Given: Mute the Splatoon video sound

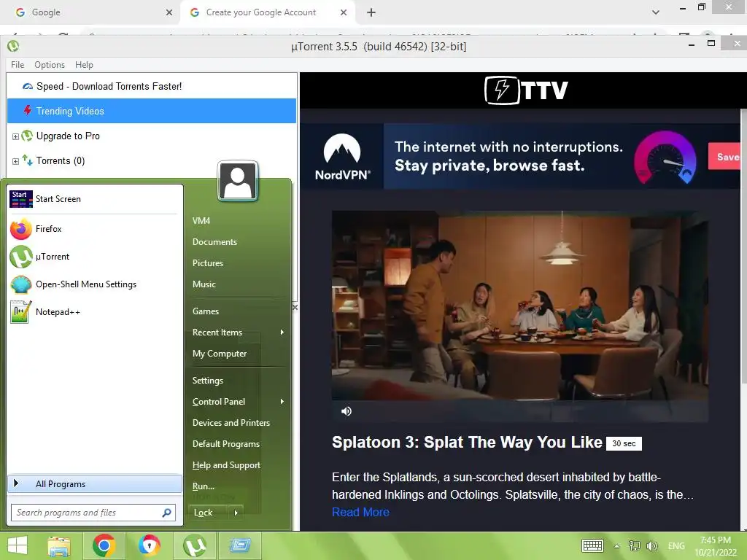Looking at the screenshot, I should (x=347, y=411).
